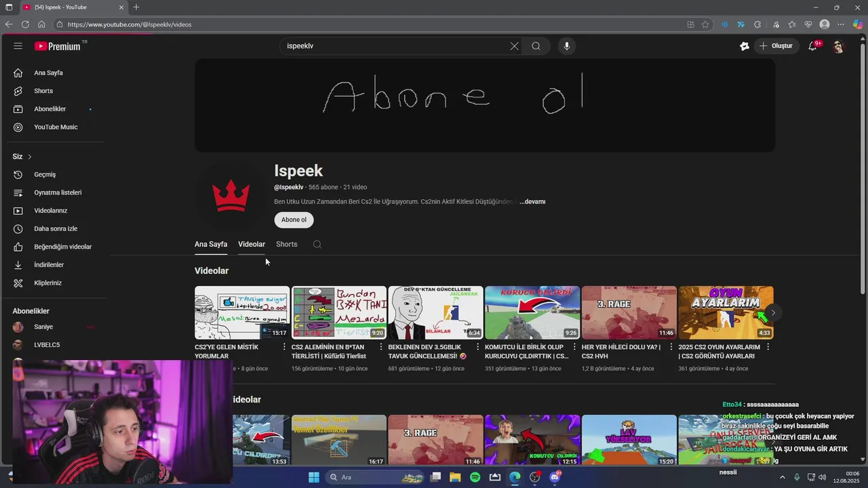
Task: Open the sparkle icon beside Oluştur
Action: (x=745, y=46)
